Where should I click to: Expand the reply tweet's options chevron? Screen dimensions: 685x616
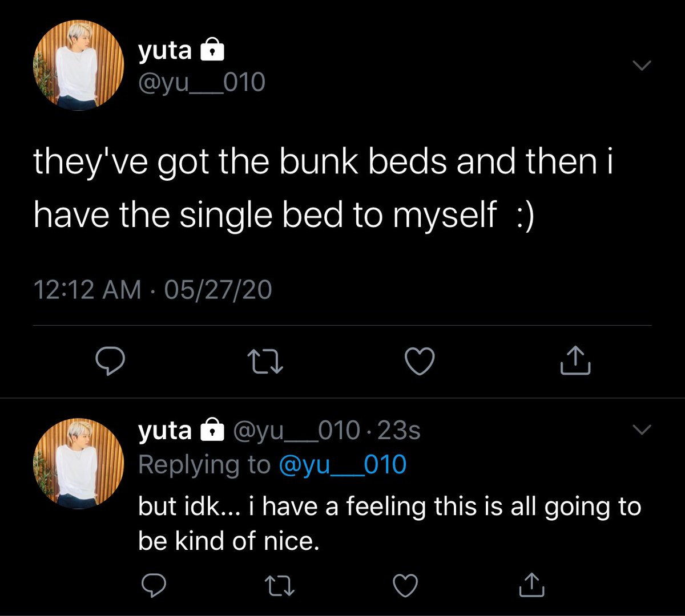[643, 429]
